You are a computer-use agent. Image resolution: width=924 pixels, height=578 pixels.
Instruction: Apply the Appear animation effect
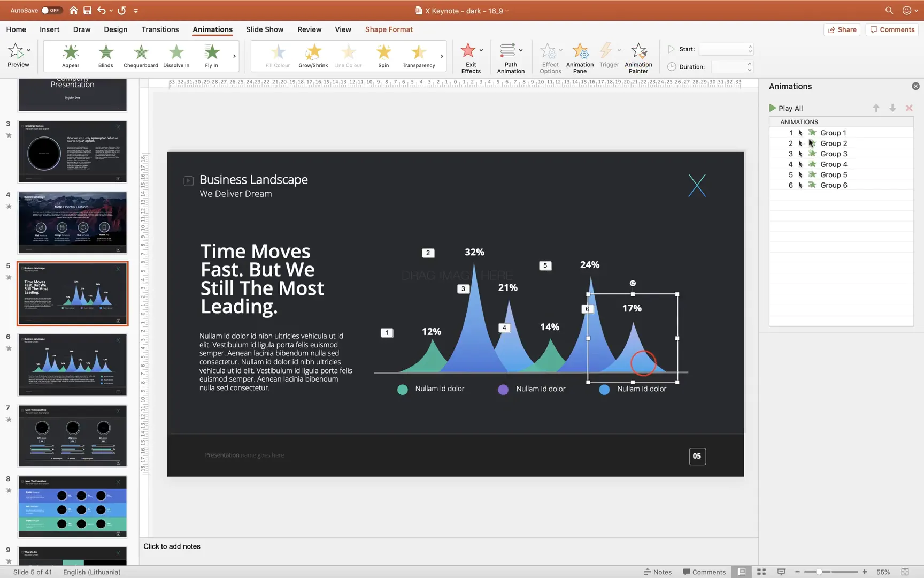coord(70,56)
